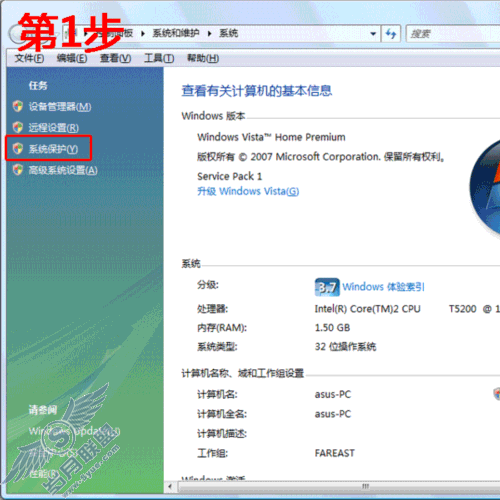Click the 系统和维护 breadcrumb segment
500x500 pixels.
click(176, 33)
